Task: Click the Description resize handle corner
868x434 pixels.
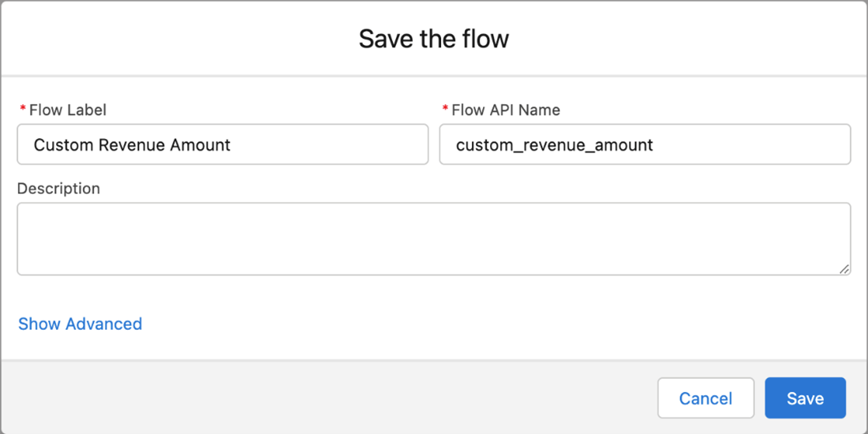Action: [844, 268]
